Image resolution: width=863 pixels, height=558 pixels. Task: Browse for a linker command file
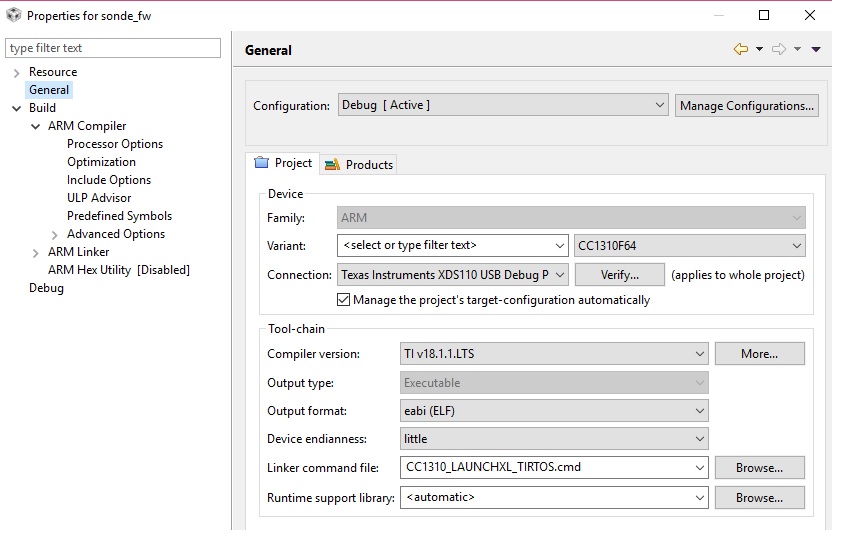[x=759, y=467]
